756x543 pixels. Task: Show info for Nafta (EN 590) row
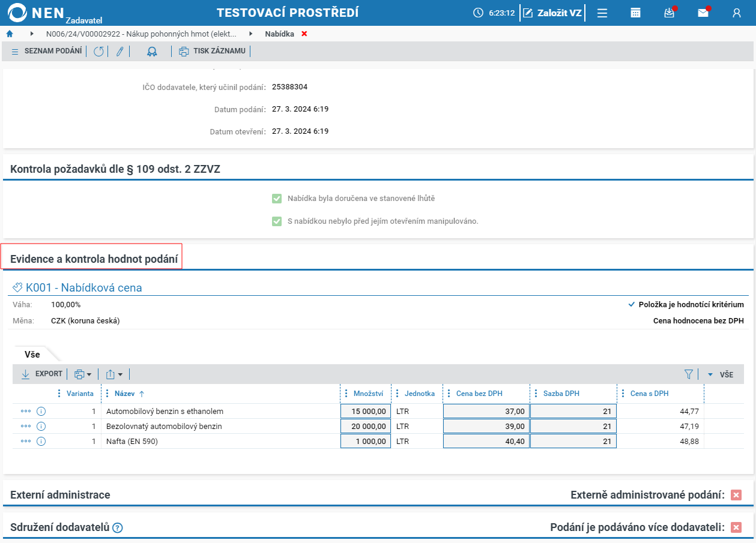click(x=41, y=442)
